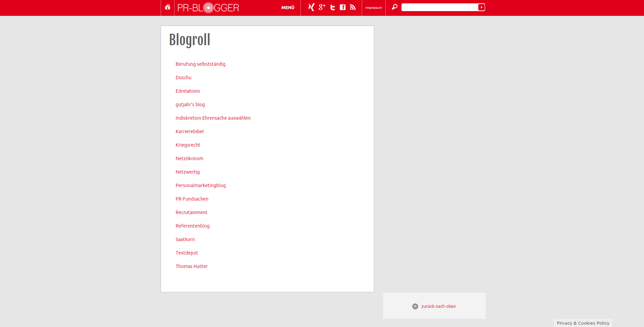Open the Karrierebibel link
Image resolution: width=644 pixels, height=327 pixels.
click(190, 131)
